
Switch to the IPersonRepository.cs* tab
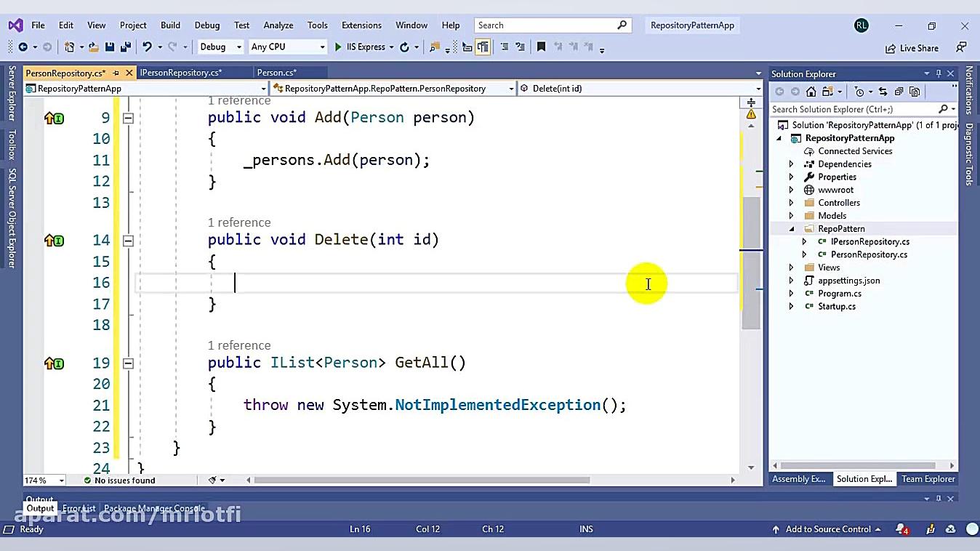click(181, 73)
